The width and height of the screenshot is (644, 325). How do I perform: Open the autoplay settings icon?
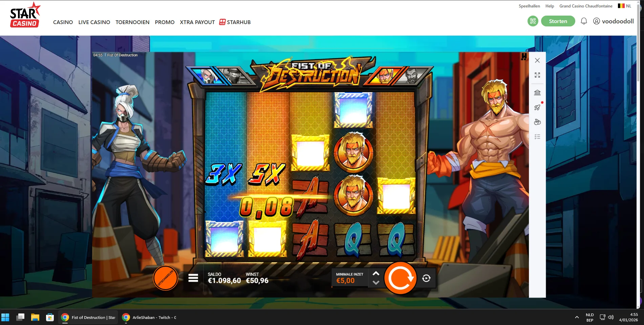[426, 278]
